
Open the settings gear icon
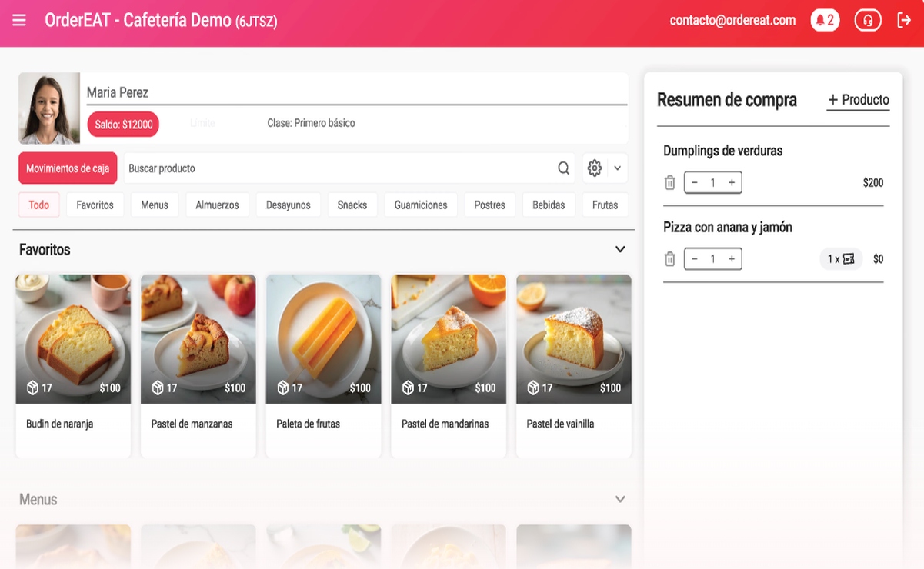pos(595,168)
